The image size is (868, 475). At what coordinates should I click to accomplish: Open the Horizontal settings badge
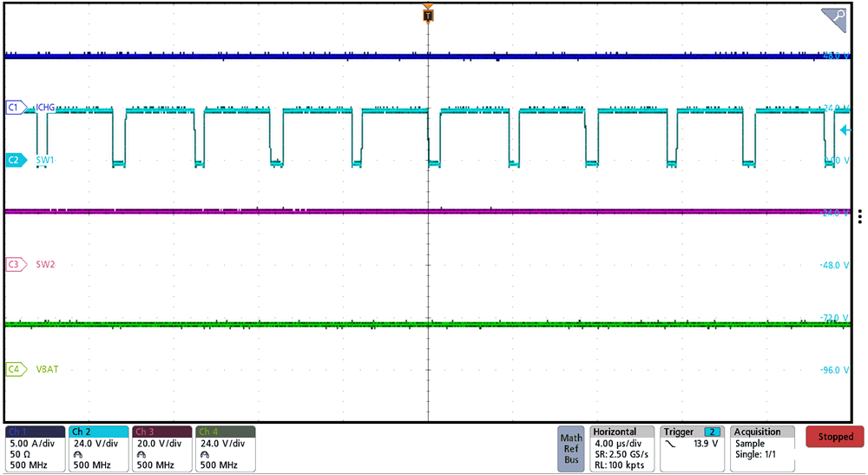pos(621,448)
